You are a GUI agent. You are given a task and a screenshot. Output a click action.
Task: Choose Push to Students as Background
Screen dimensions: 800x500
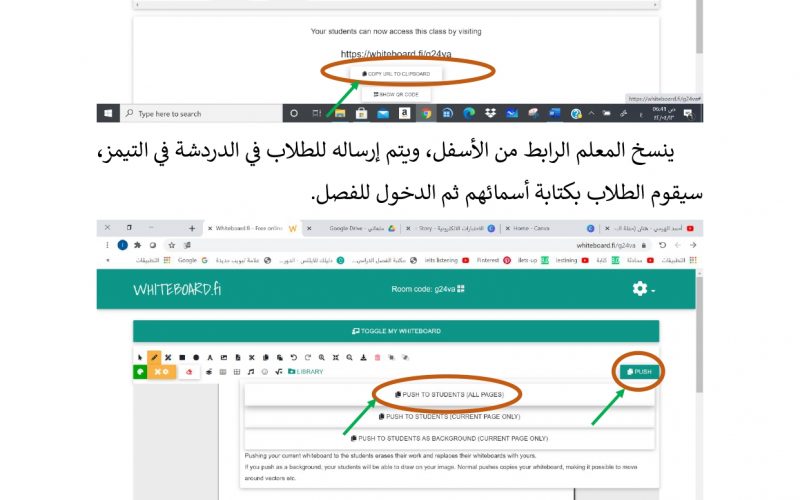pos(449,438)
